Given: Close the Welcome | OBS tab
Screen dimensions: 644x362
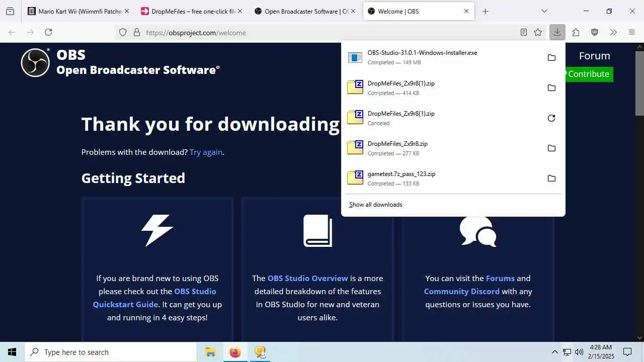Looking at the screenshot, I should (466, 11).
